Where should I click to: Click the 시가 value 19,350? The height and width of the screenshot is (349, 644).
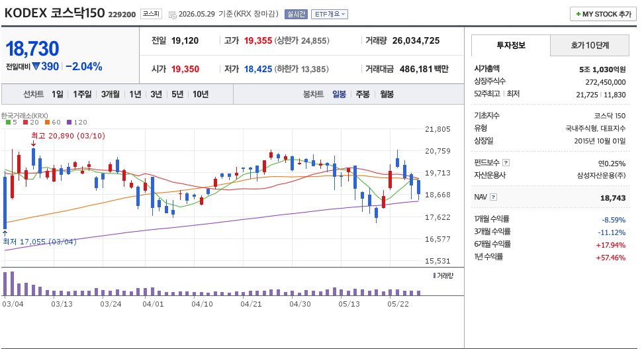coord(185,69)
